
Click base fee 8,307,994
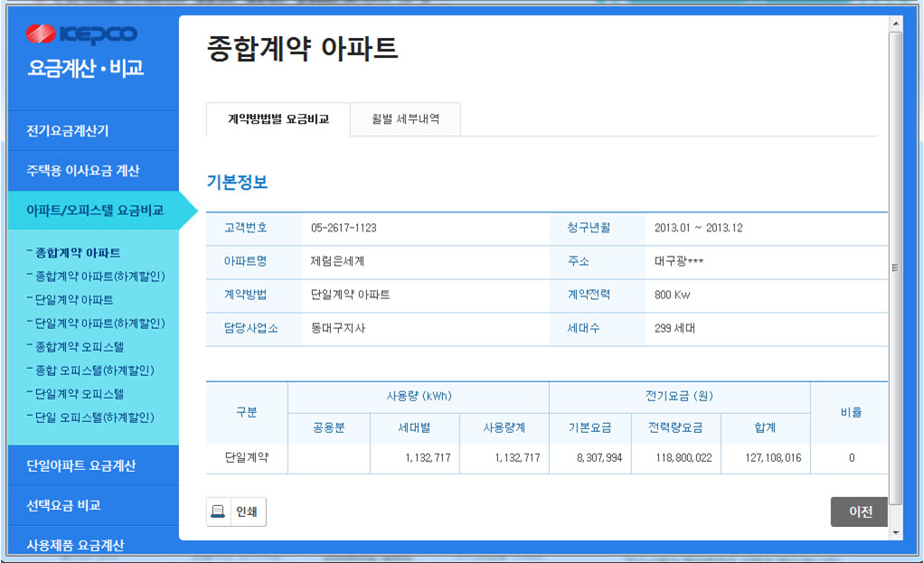(599, 457)
